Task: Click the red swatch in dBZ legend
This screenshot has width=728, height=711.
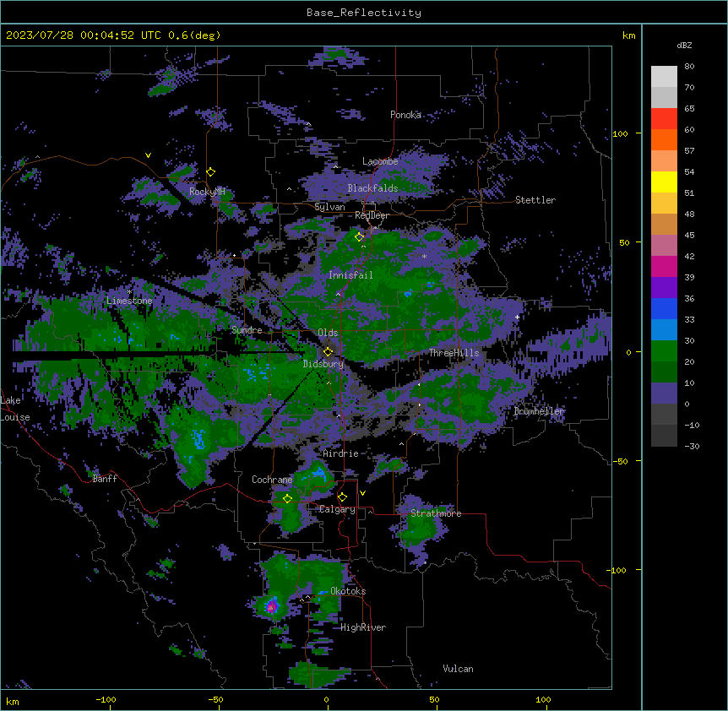Action: [x=664, y=118]
